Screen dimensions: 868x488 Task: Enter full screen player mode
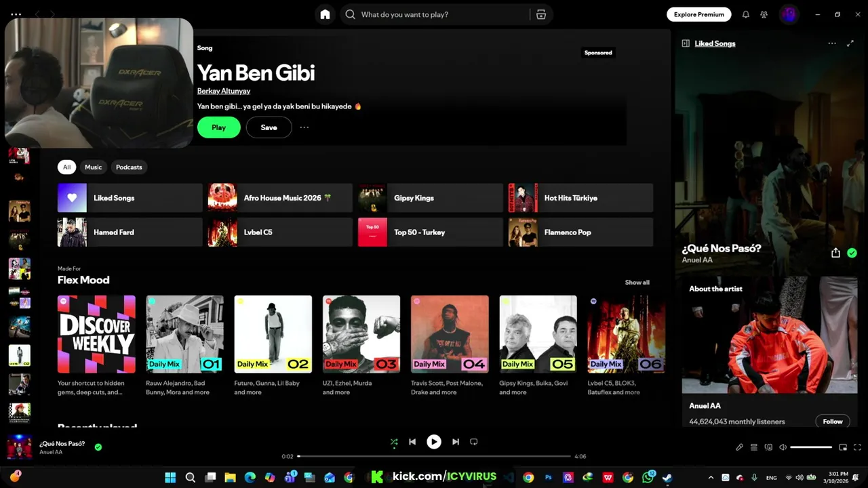point(857,447)
